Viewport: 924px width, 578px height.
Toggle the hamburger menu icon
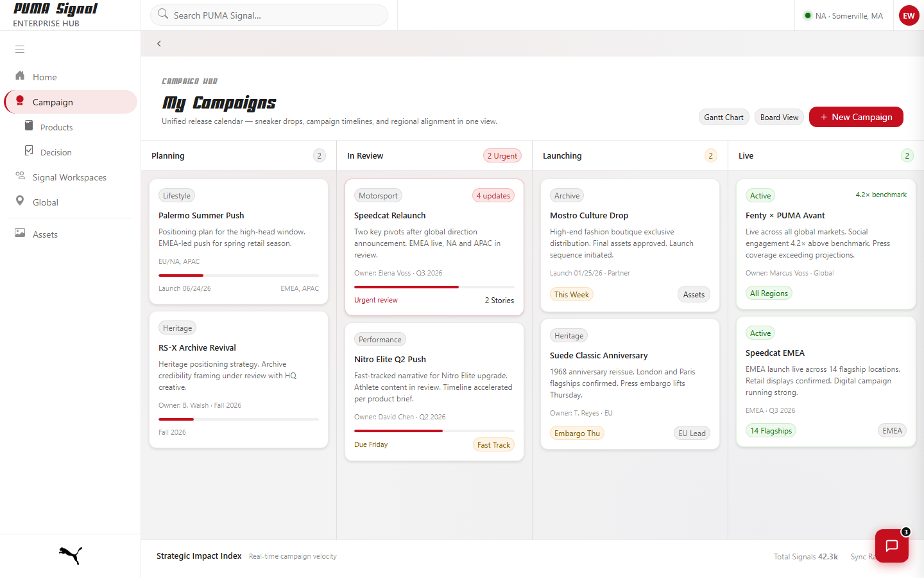(x=20, y=49)
